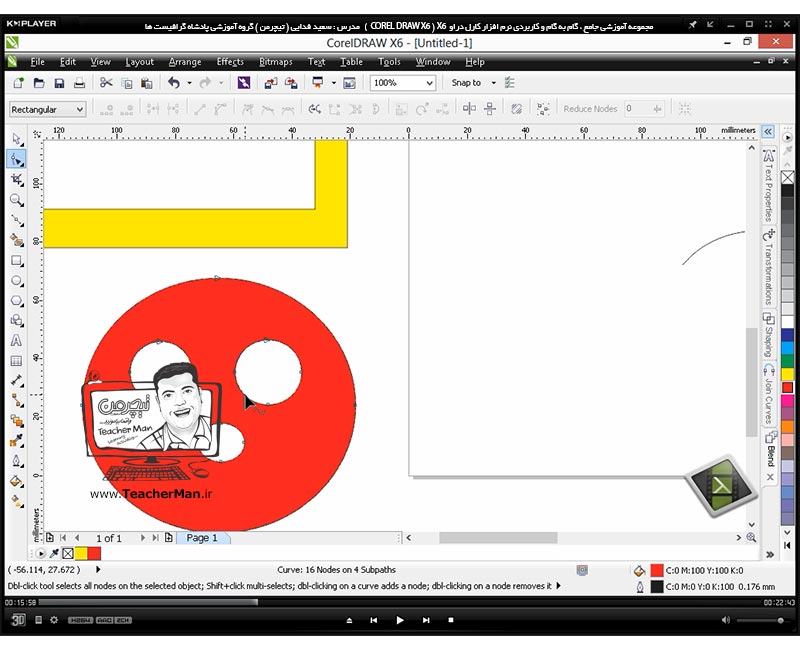Select the Text tool
Viewport: 800px width, 650px height.
[x=16, y=341]
